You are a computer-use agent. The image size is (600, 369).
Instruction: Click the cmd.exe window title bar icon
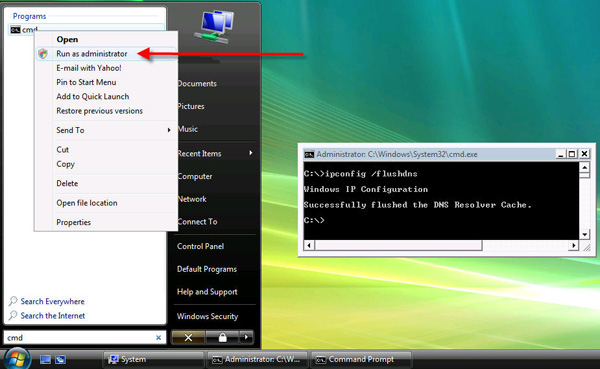pyautogui.click(x=309, y=154)
